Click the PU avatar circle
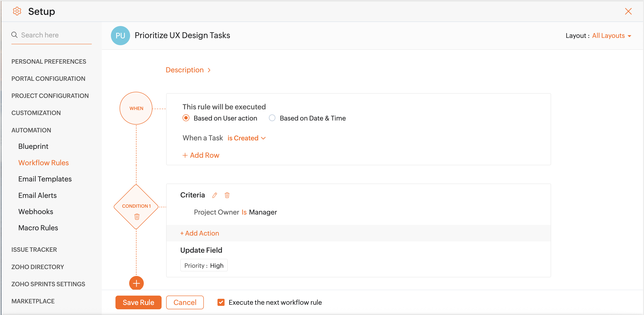The image size is (644, 315). (x=120, y=36)
